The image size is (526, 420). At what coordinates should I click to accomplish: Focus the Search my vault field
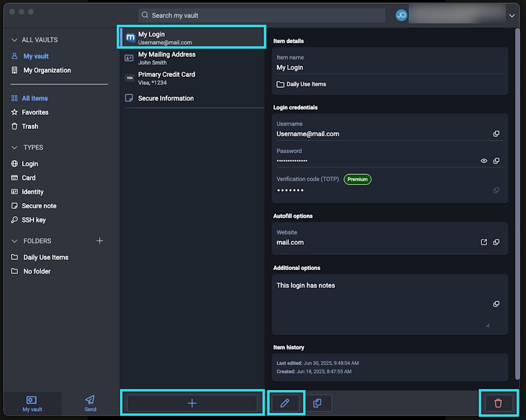pyautogui.click(x=261, y=15)
